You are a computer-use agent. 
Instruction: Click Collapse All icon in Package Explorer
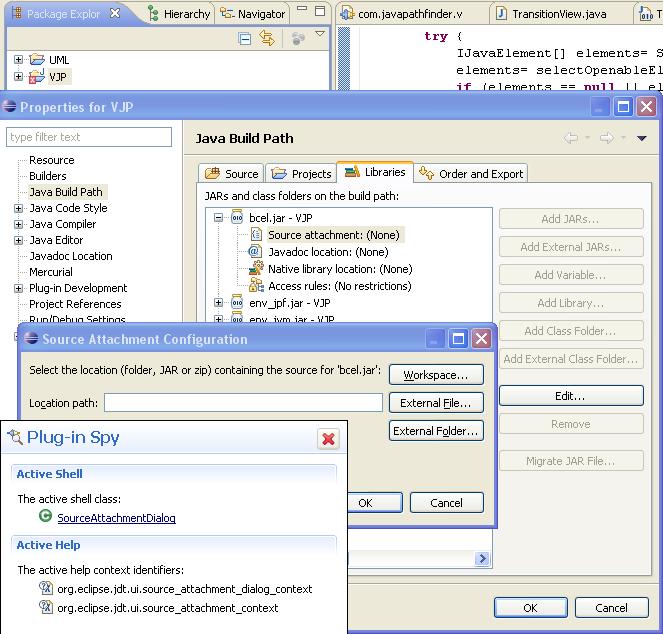(245, 38)
